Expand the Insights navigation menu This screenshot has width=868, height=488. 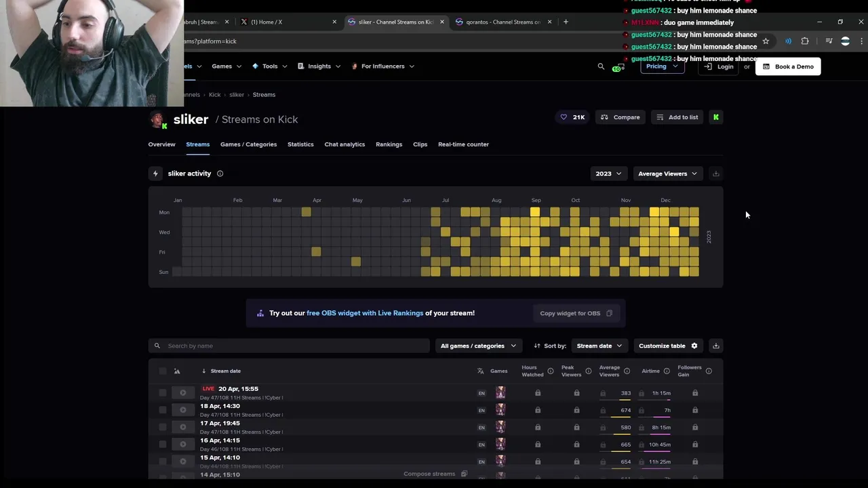319,66
